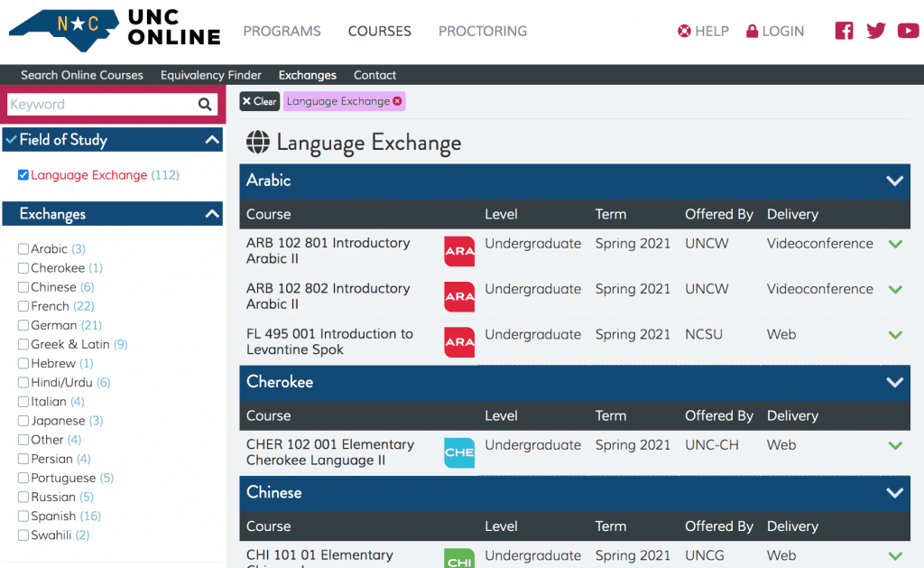Collapse the Cherokee course section
This screenshot has height=568, width=924.
pos(894,383)
